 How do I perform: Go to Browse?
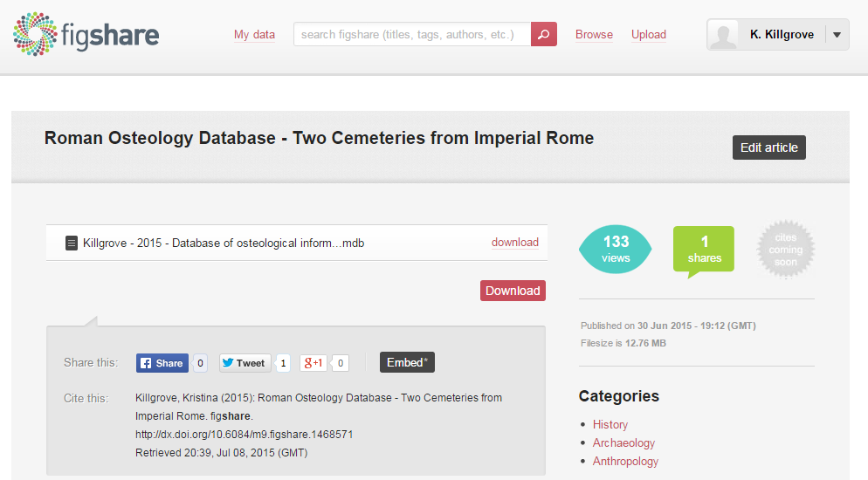click(x=594, y=35)
